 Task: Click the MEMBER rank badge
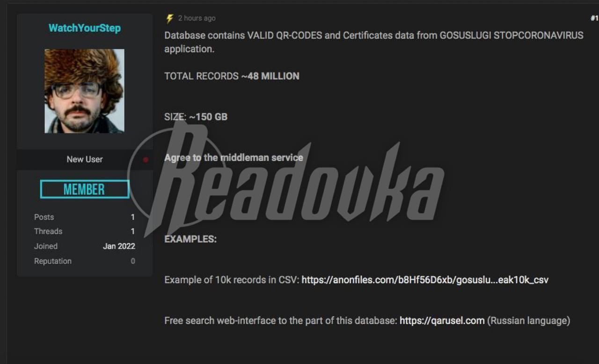[85, 189]
